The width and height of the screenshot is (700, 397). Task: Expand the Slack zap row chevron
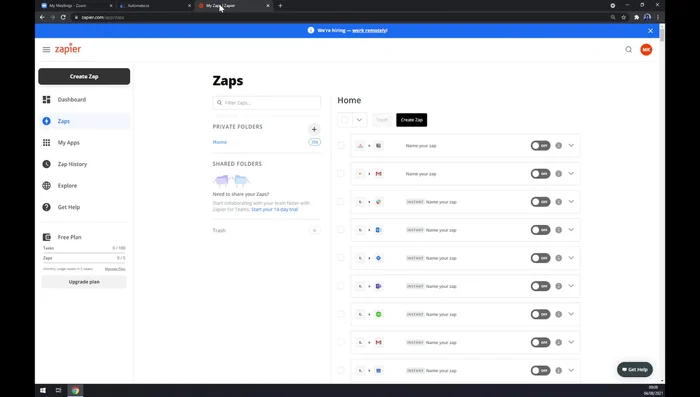[x=571, y=202]
